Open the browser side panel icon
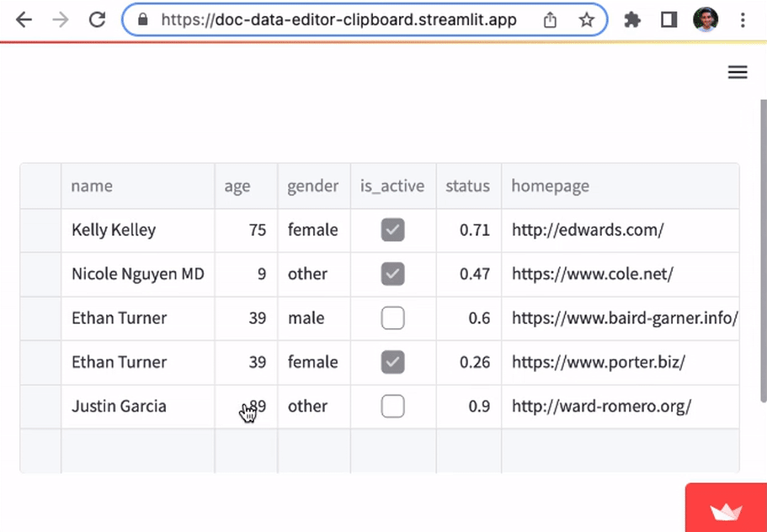Screen dimensions: 767x532 (668, 19)
